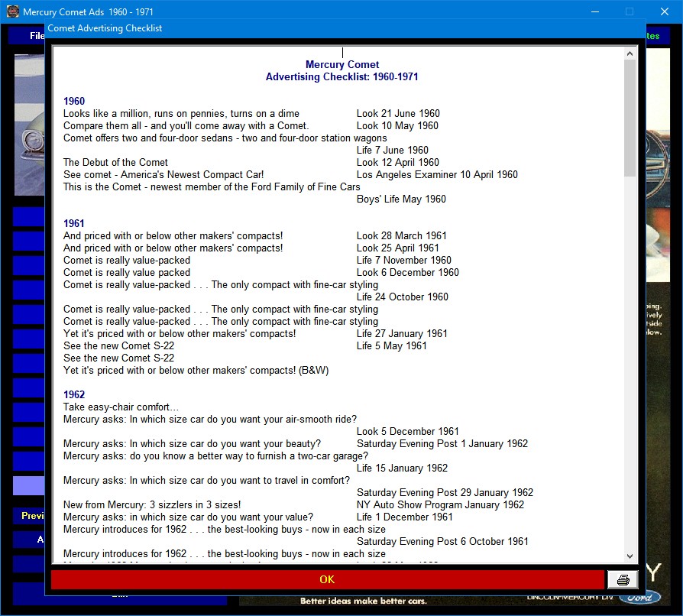Screen dimensions: 683x616
Task: Click the 'Life 27 January 1961' source entry
Action: click(402, 333)
